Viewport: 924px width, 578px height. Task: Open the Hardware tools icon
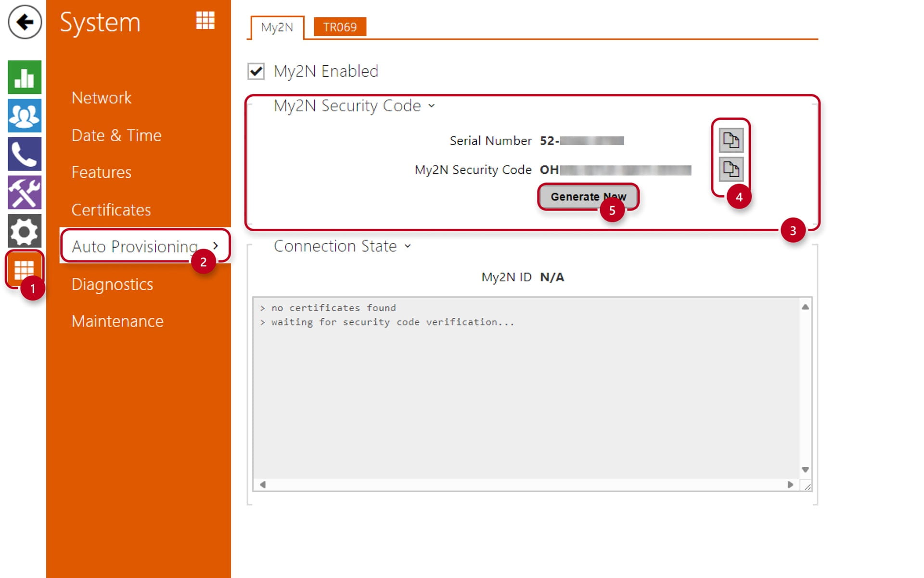(25, 193)
